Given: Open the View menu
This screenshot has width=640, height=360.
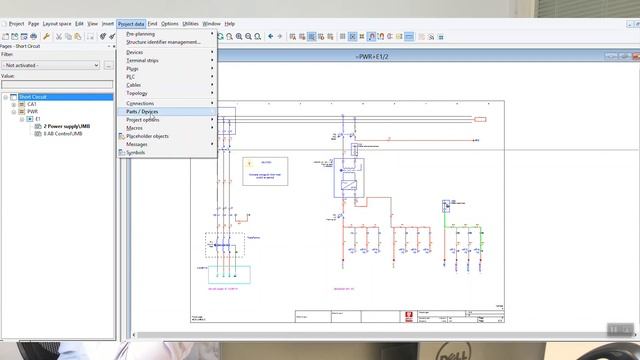Looking at the screenshot, I should 93,24.
